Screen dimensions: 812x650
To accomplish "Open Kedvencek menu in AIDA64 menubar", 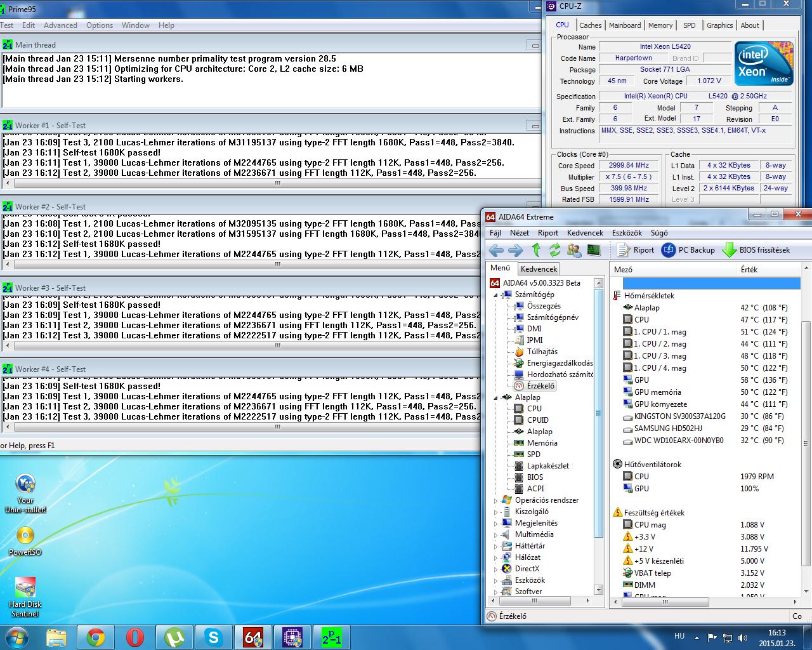I will point(585,233).
